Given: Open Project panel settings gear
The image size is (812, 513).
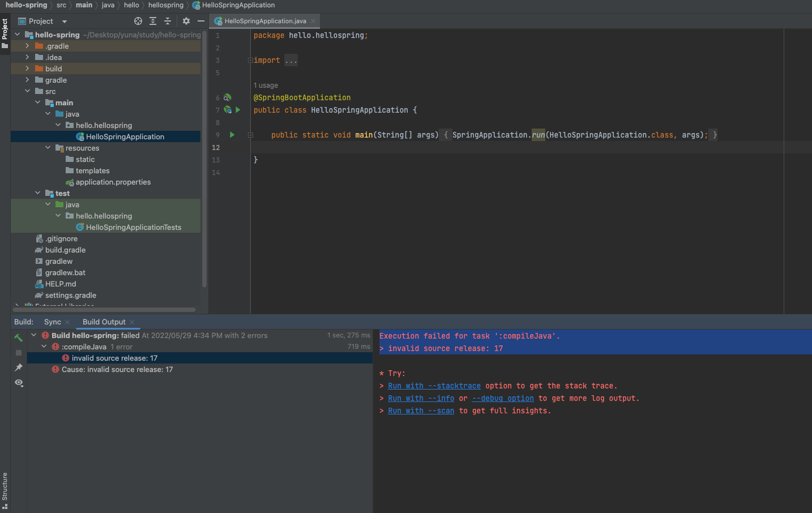Looking at the screenshot, I should click(x=186, y=21).
